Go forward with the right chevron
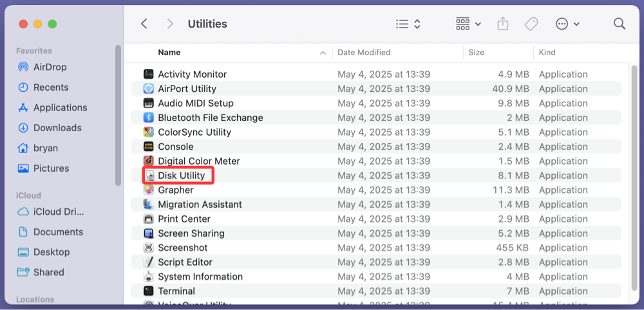Screen dimensions: 644x310 tap(169, 24)
